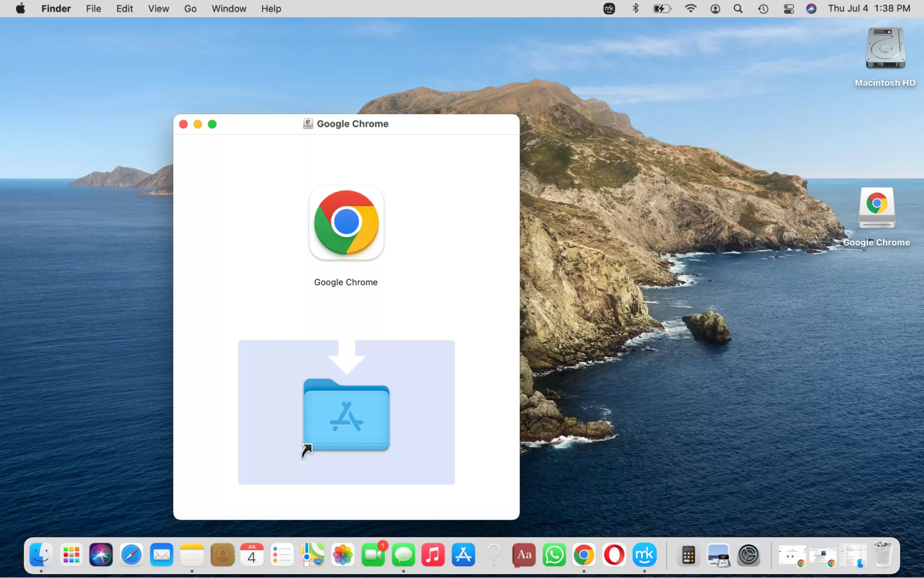Select the Macintosh HD drive icon
Image resolution: width=924 pixels, height=578 pixels.
(x=885, y=49)
